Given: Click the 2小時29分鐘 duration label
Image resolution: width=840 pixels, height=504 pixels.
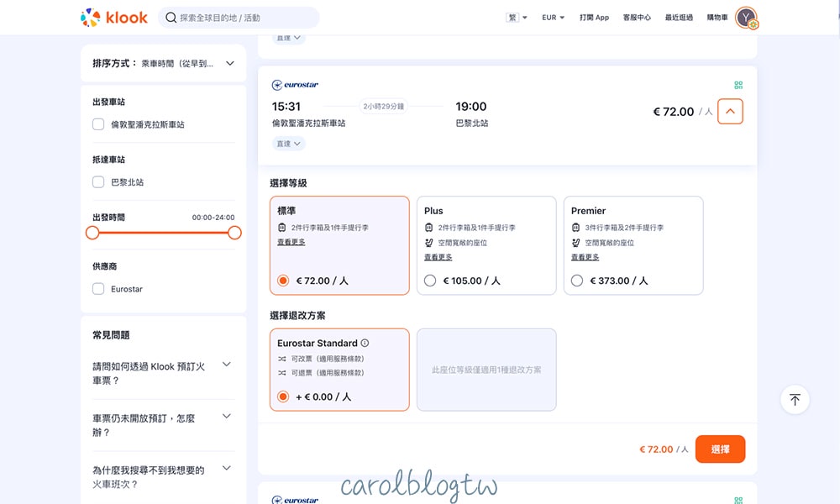Looking at the screenshot, I should (x=384, y=107).
